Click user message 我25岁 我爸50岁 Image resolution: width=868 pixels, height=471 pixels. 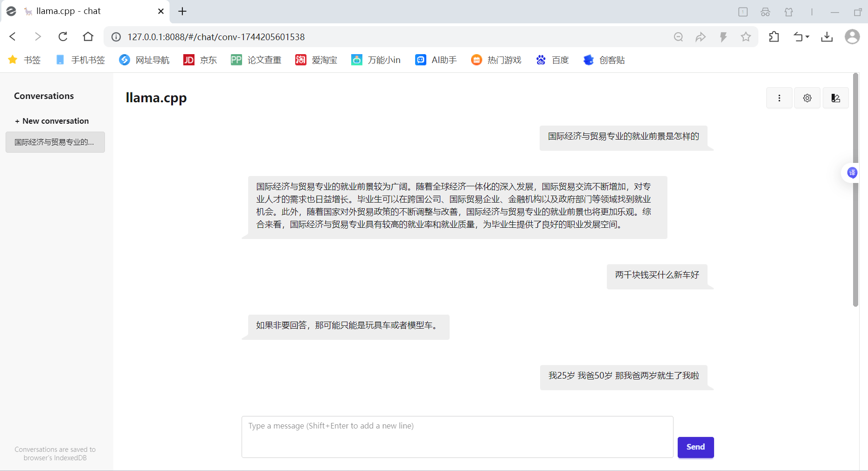point(624,377)
